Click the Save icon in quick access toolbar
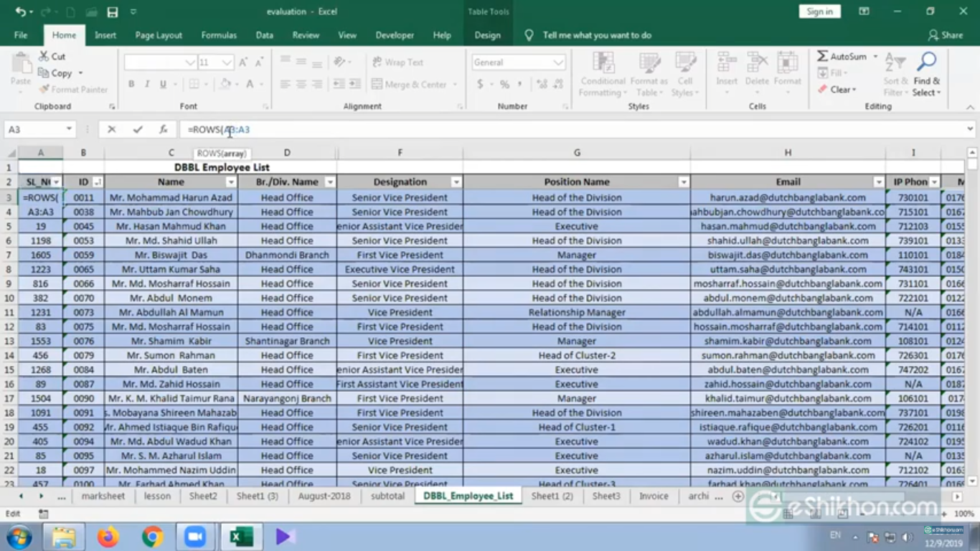Screen dimensions: 980x551 coord(113,12)
